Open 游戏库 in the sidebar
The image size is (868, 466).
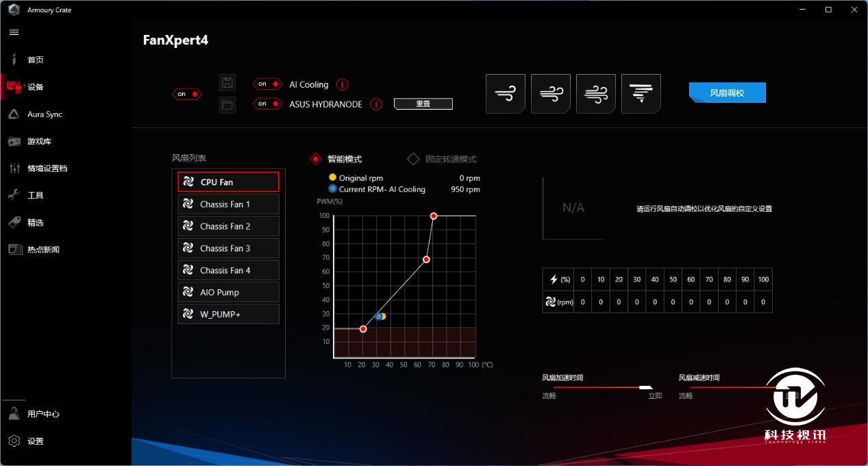(40, 141)
